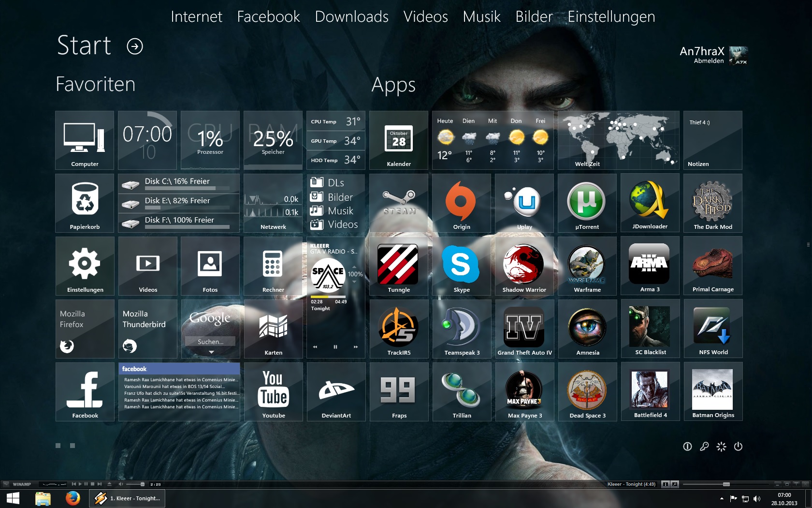Screen dimensions: 812x508
Task: Launch The Dark Mod
Action: pyautogui.click(x=713, y=203)
